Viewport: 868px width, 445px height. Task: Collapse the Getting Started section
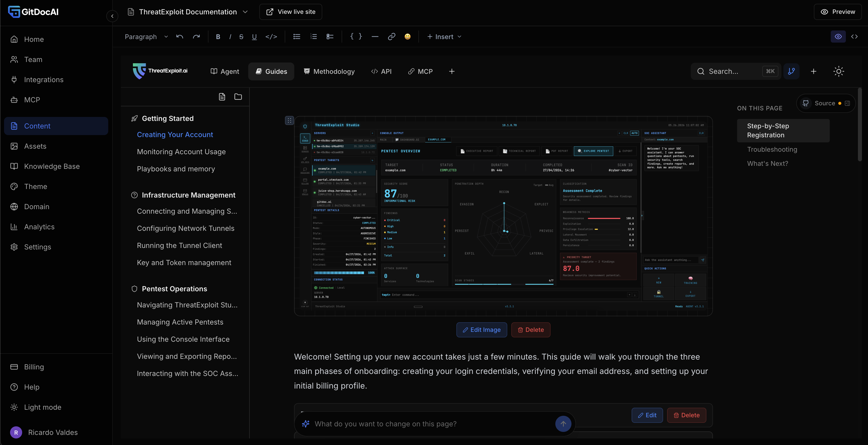click(168, 118)
